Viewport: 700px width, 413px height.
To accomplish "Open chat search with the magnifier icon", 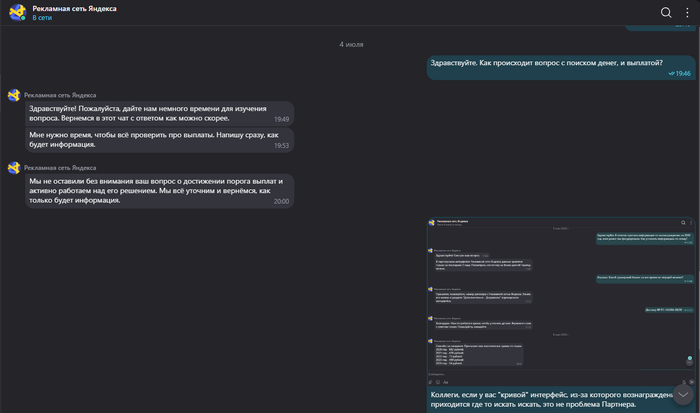I will pyautogui.click(x=666, y=13).
